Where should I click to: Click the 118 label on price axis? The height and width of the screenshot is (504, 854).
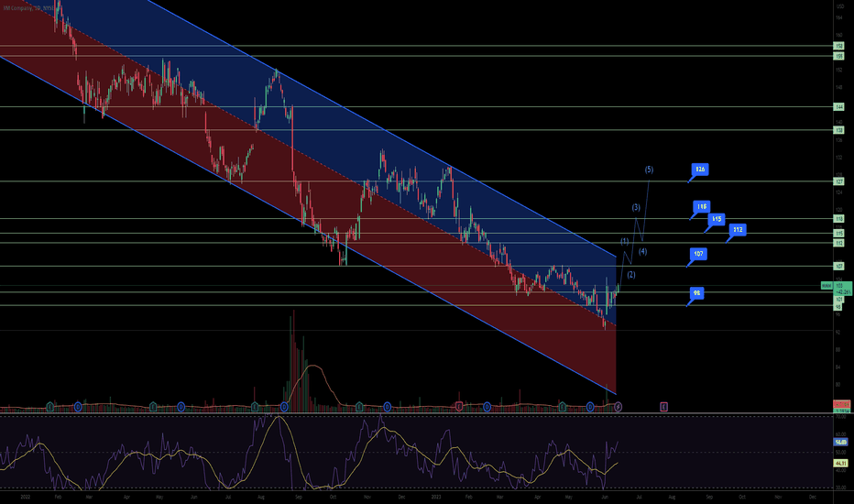pos(839,219)
